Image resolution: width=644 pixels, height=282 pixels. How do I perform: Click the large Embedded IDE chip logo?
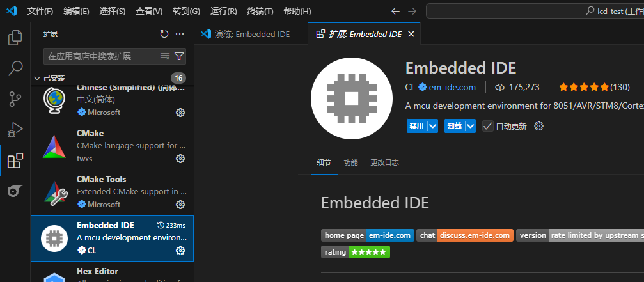tap(351, 98)
